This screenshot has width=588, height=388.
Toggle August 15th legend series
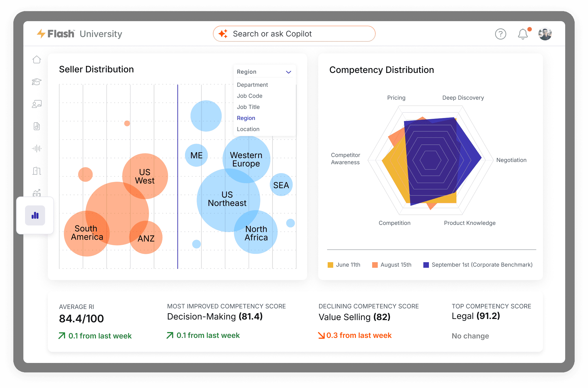(x=375, y=265)
